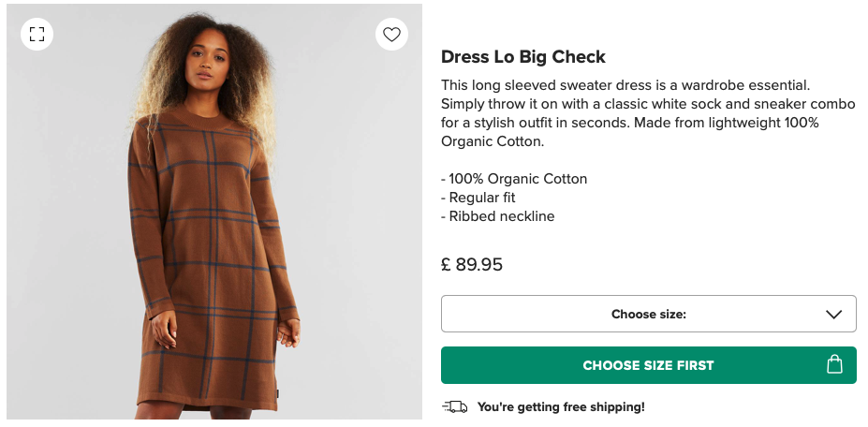Viewport: 868px width, 427px height.
Task: Click the chevron arrow in size selector
Action: pyautogui.click(x=834, y=315)
